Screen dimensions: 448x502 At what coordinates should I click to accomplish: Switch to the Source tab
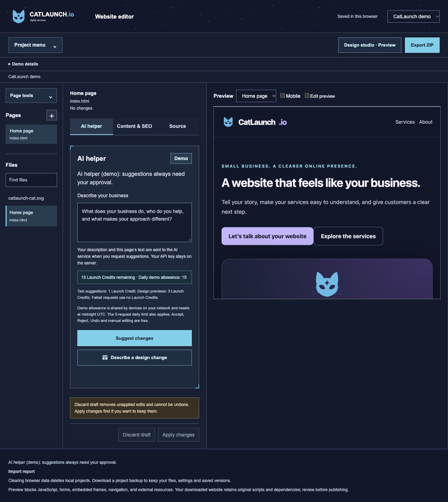(x=177, y=126)
